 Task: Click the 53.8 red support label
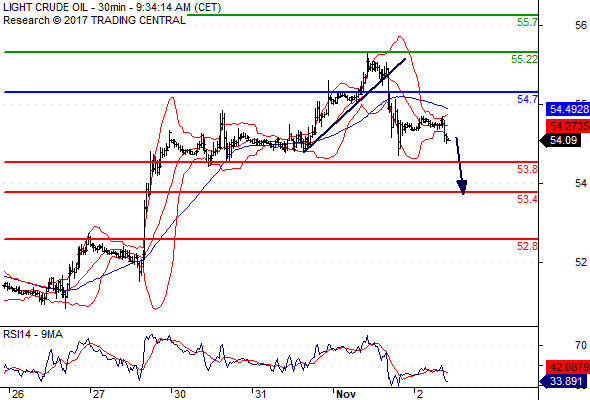click(527, 169)
